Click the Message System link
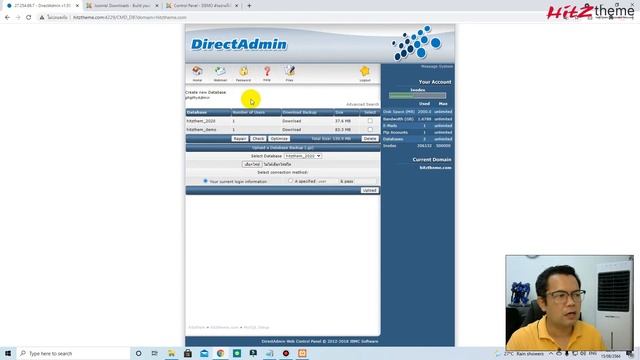The width and height of the screenshot is (640, 360). click(x=437, y=66)
